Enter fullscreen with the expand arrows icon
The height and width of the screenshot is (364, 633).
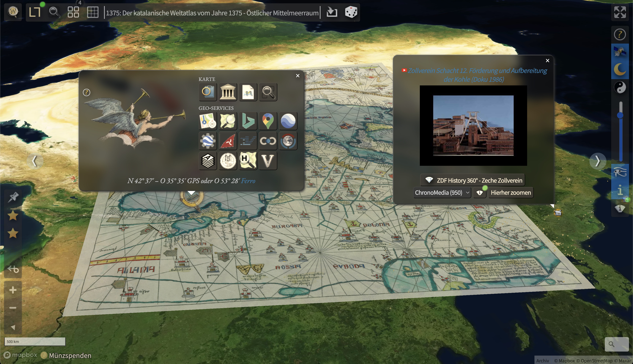620,12
